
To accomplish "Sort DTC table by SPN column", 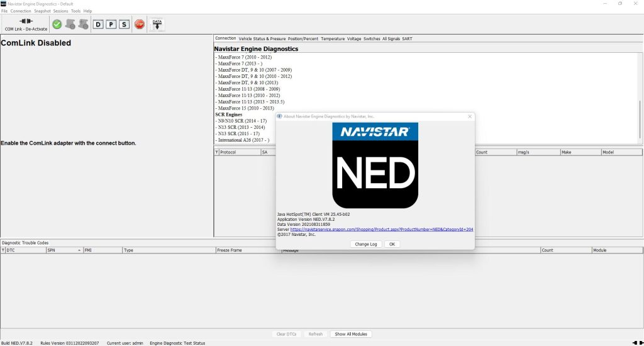I will coord(65,250).
